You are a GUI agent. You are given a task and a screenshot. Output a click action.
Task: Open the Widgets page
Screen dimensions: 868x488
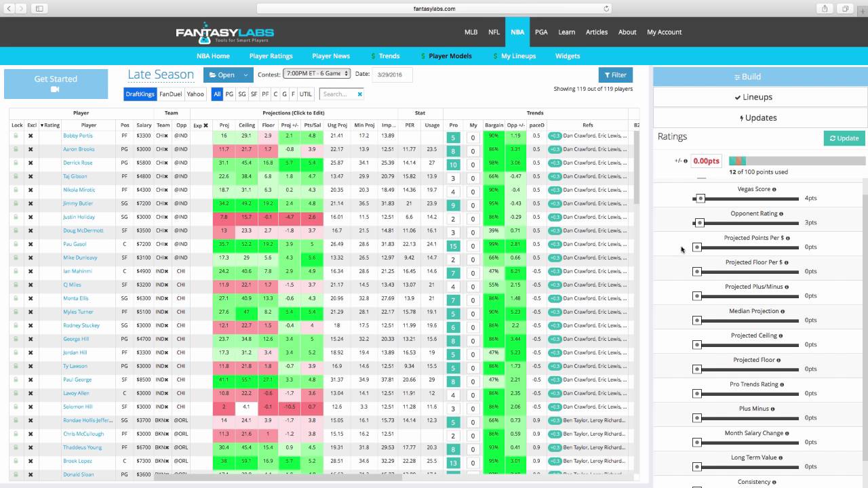tap(568, 56)
